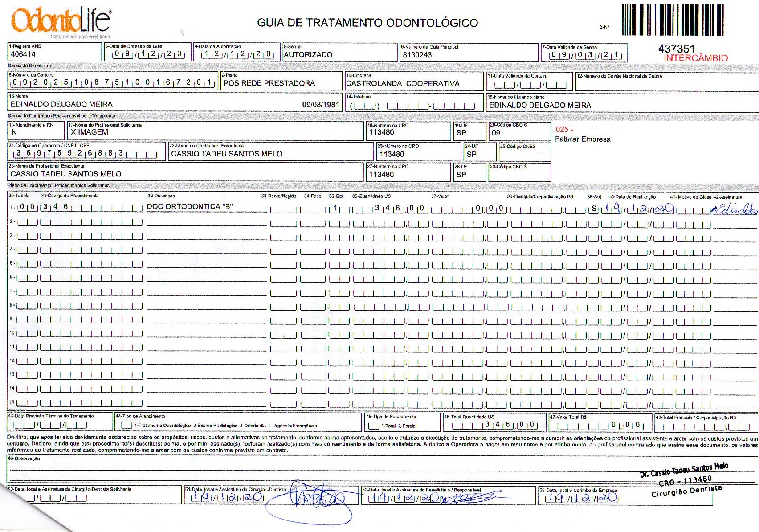This screenshot has height=532, width=759.
Task: Select the birth date 09/08/1981
Action: pyautogui.click(x=321, y=105)
